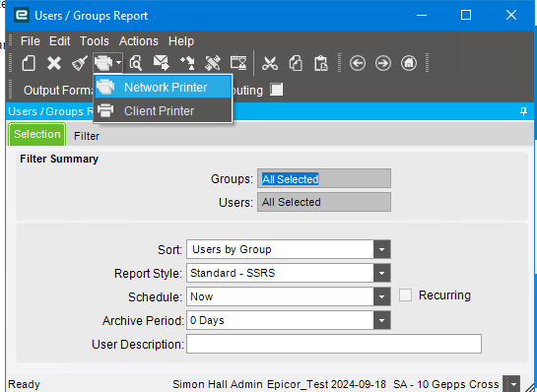Expand the Archive Period dropdown arrow
Viewport: 537px width, 392px height.
[x=382, y=320]
